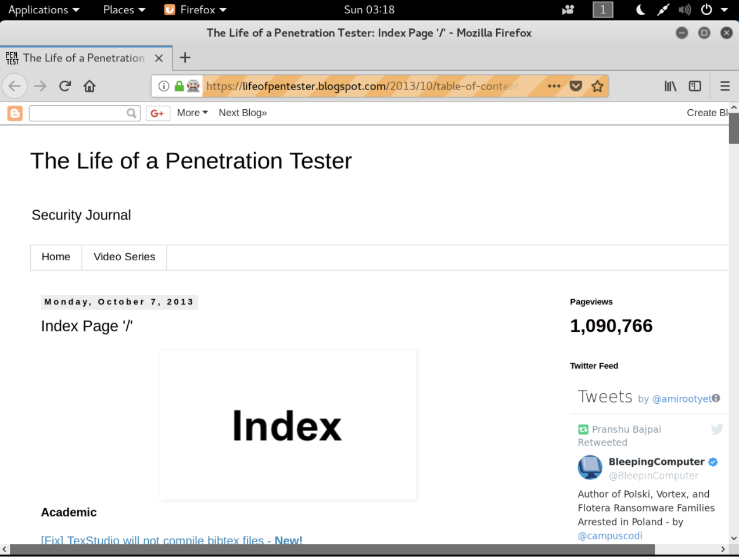Open the Video Series navigation tab
739x560 pixels.
124,257
